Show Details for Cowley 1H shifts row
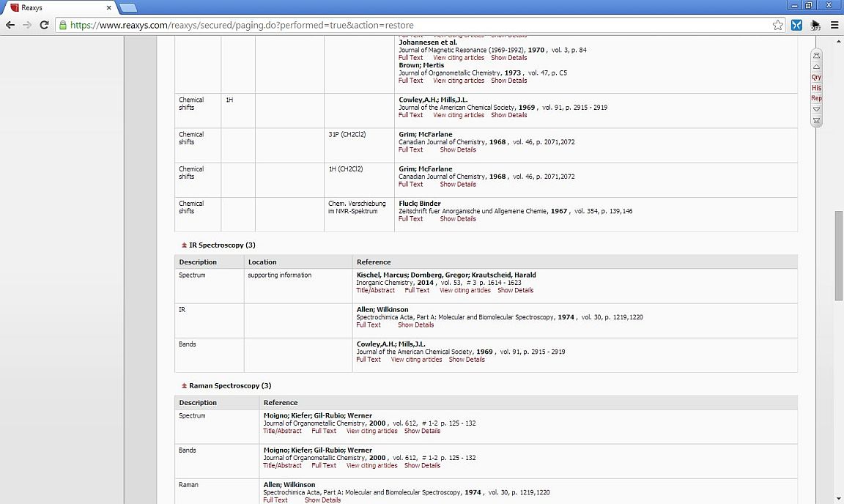Viewport: 844px width, 504px height. click(508, 115)
